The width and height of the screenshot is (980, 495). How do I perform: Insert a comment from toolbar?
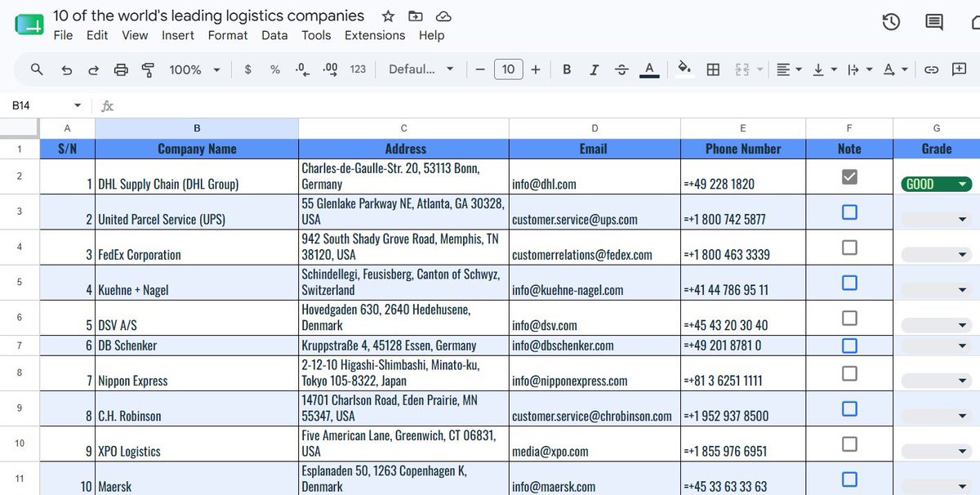click(959, 69)
